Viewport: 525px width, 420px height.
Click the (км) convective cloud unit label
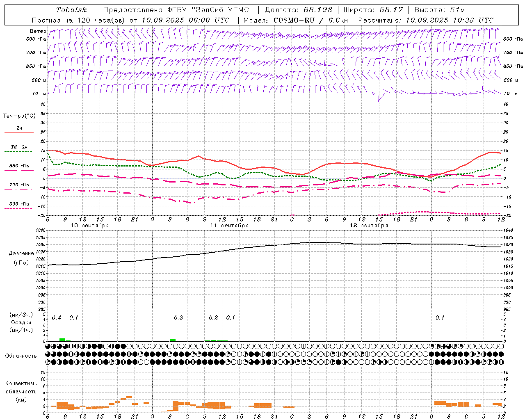[x=21, y=399]
